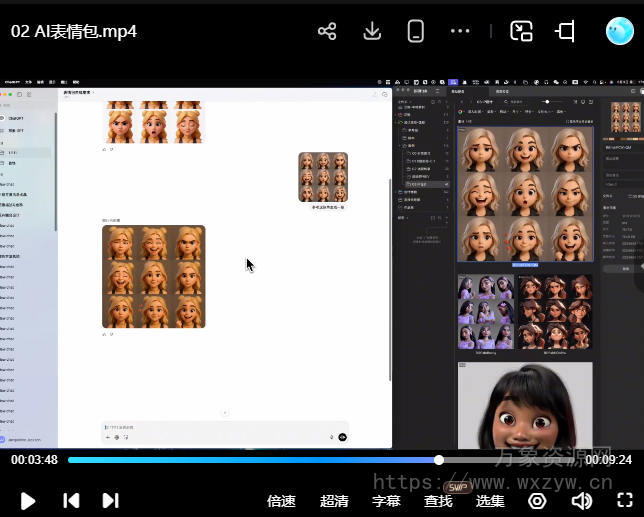Skip to the previous video
Viewport: 644px width, 517px height.
[x=71, y=500]
